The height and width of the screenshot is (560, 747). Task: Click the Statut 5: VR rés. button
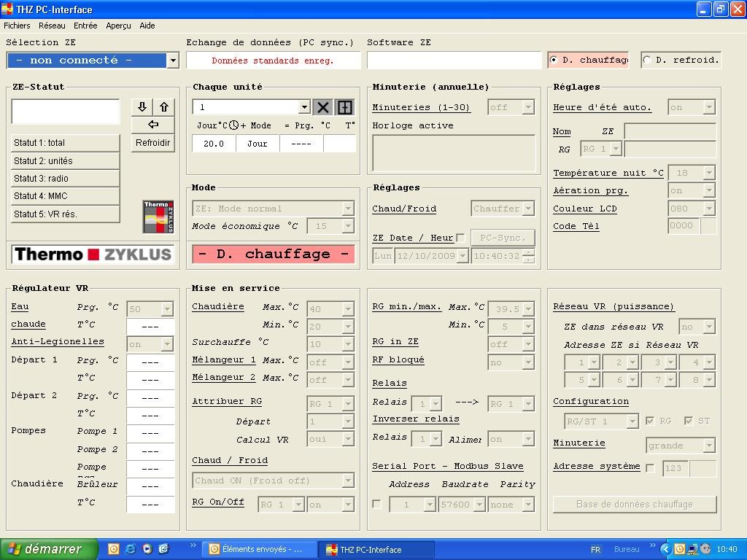65,214
